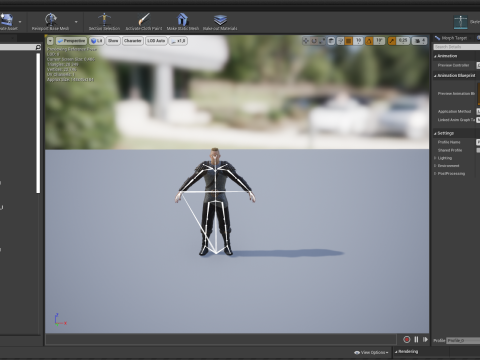Expand the PostProcessing section

(451, 173)
